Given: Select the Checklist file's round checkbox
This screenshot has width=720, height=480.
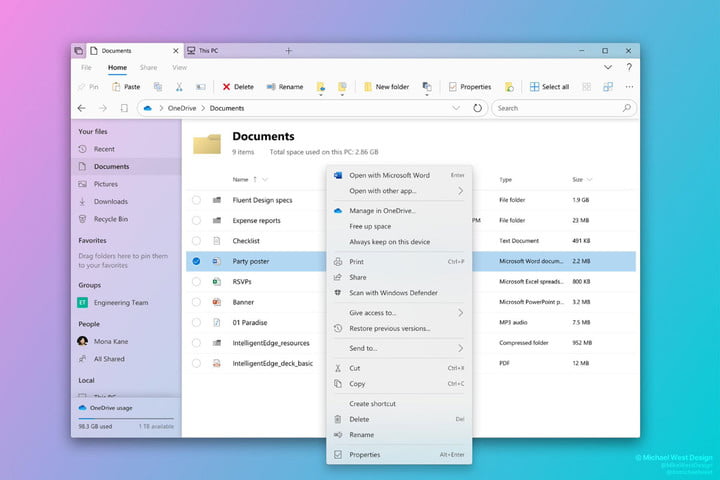Looking at the screenshot, I should [x=196, y=241].
